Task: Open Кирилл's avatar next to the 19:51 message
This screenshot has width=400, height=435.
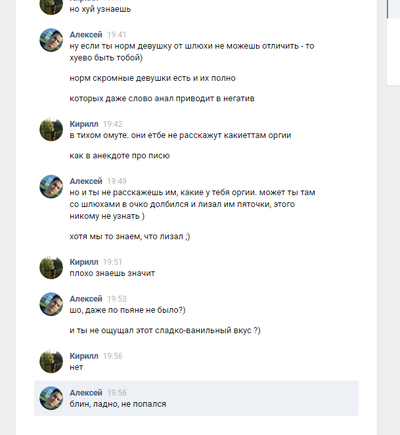Action: [51, 267]
